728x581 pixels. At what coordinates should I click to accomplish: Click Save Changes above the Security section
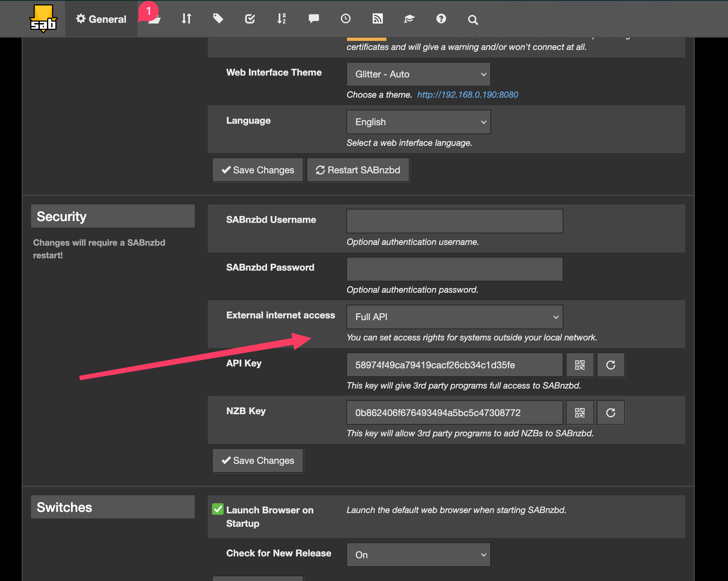[x=258, y=170]
